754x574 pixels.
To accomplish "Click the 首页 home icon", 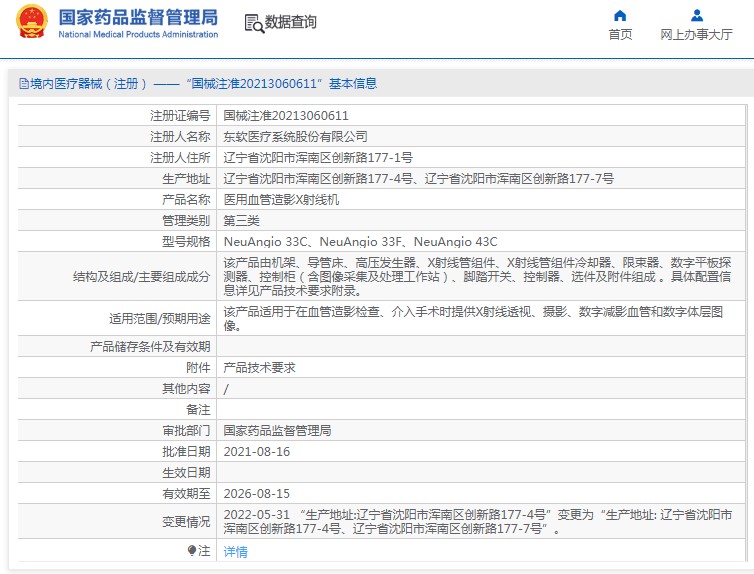I will pyautogui.click(x=620, y=16).
